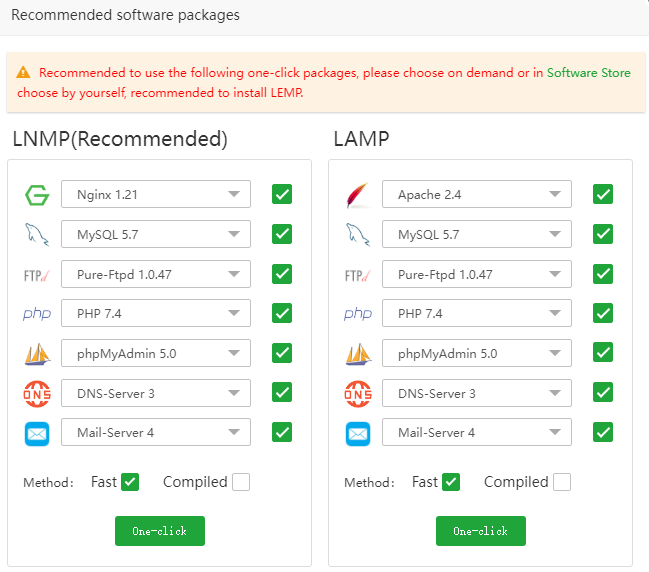Screen dimensions: 649x572
Task: Uncheck Nginx 1.21 in LNMP
Action: (x=282, y=194)
